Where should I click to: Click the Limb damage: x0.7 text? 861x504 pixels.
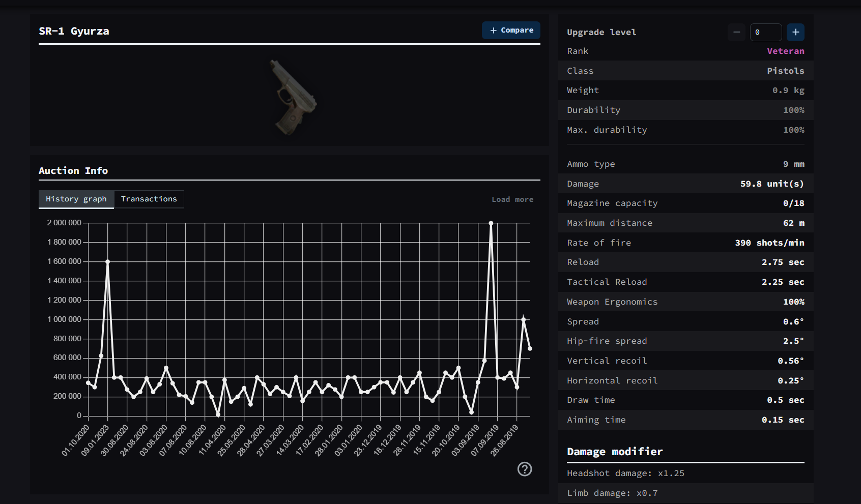pos(612,493)
